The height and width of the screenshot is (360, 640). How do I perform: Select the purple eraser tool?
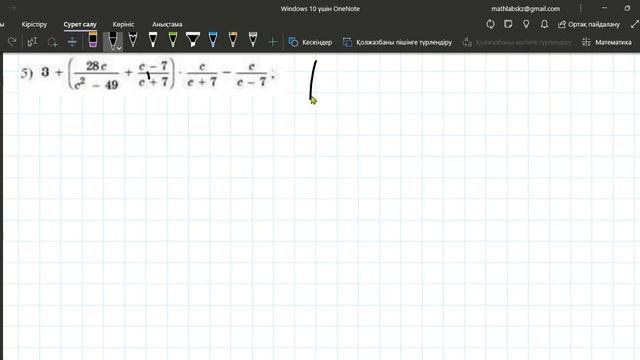[x=93, y=40]
